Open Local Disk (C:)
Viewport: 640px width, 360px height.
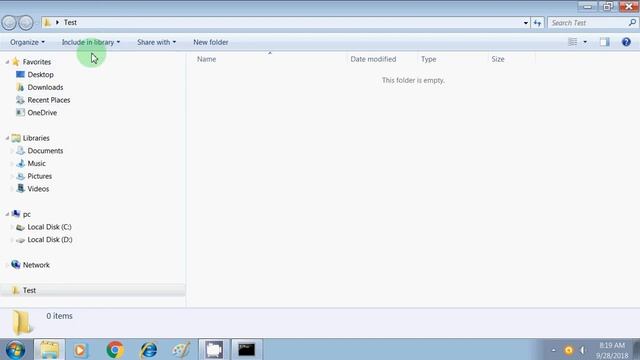(x=49, y=227)
